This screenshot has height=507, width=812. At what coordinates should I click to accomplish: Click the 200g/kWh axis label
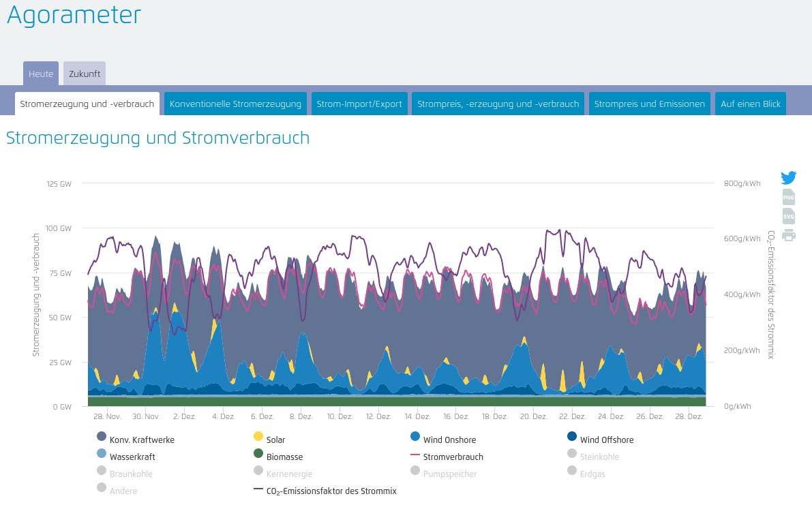742,350
